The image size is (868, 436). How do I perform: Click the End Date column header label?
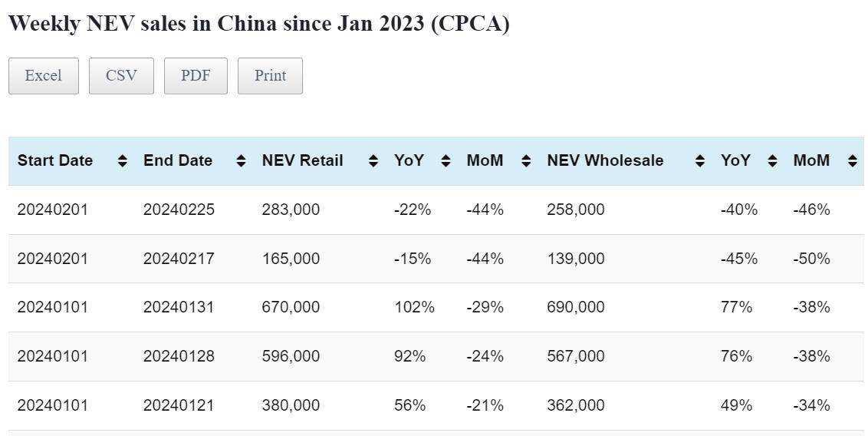178,161
